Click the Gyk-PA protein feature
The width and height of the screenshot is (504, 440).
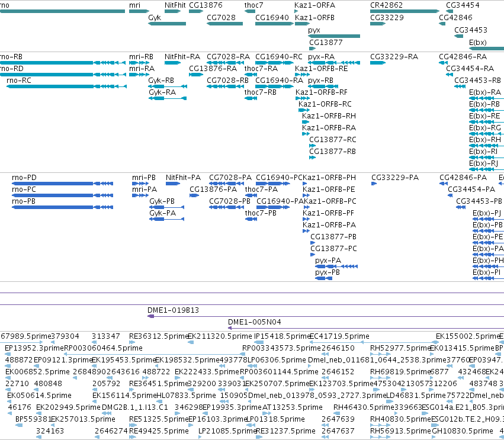tap(167, 219)
